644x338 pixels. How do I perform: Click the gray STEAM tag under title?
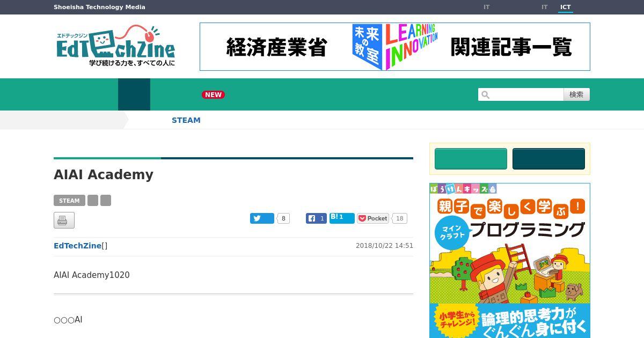[x=69, y=201]
